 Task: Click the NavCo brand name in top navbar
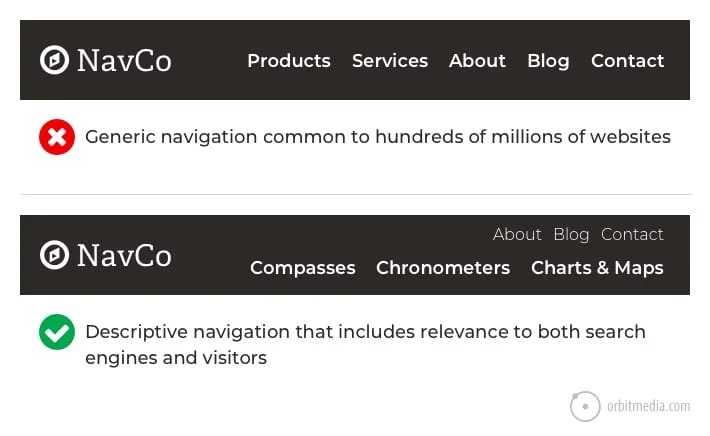(124, 60)
